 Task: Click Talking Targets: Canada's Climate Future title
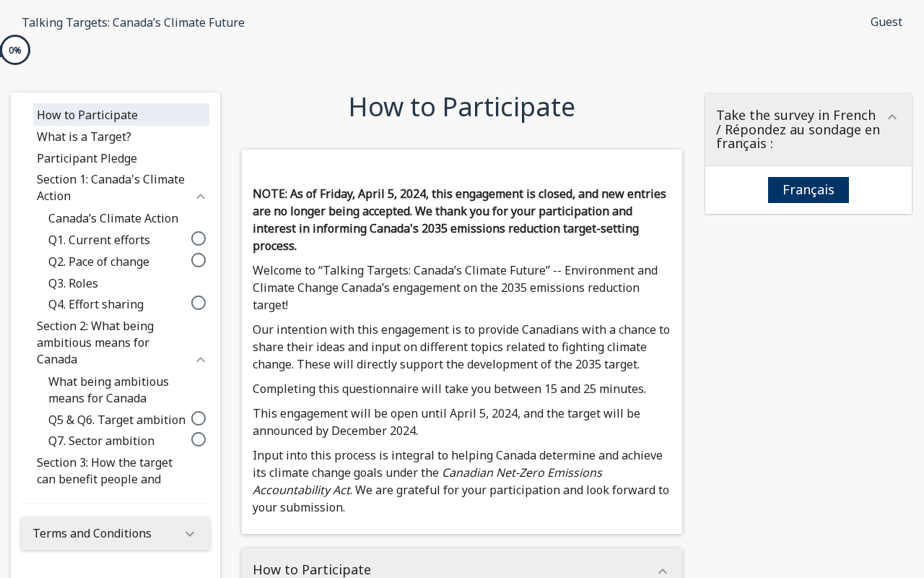[x=133, y=22]
